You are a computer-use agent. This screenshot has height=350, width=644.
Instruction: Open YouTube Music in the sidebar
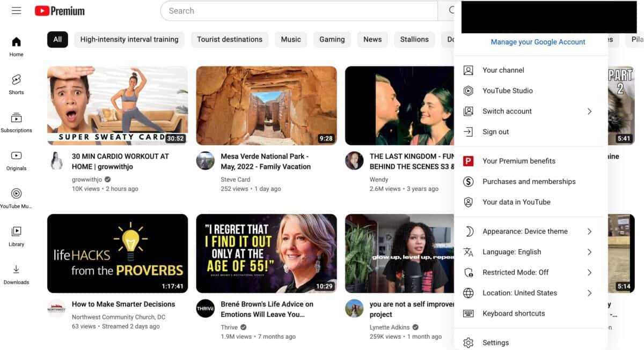16,199
